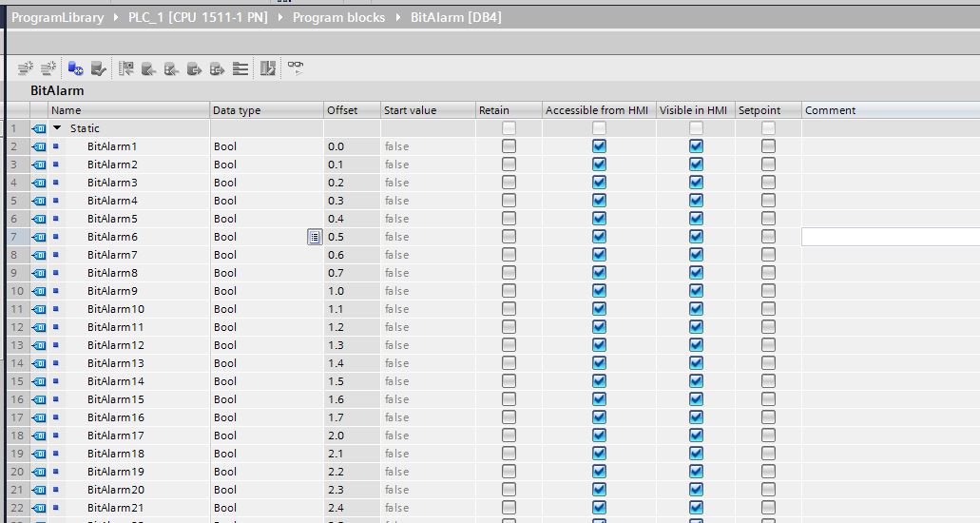Image resolution: width=980 pixels, height=523 pixels.
Task: Select PLC_1 [CPU 1511-1 PN] in the breadcrumb
Action: (199, 18)
